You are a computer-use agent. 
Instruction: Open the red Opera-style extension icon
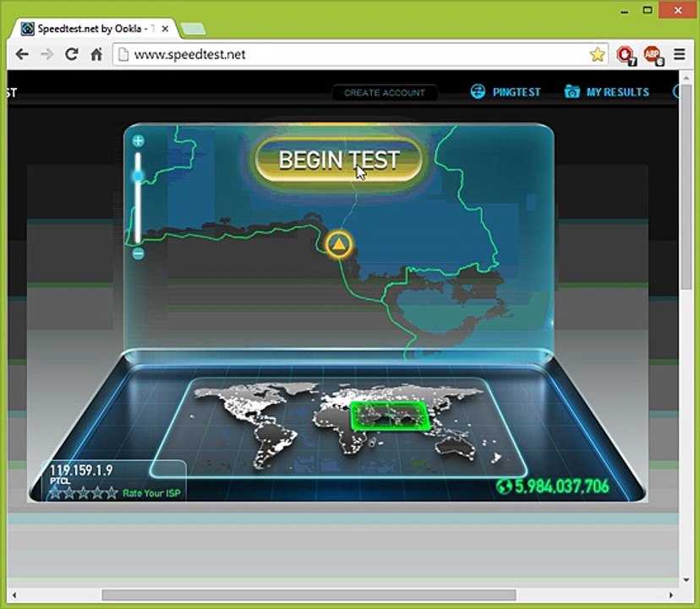[626, 56]
